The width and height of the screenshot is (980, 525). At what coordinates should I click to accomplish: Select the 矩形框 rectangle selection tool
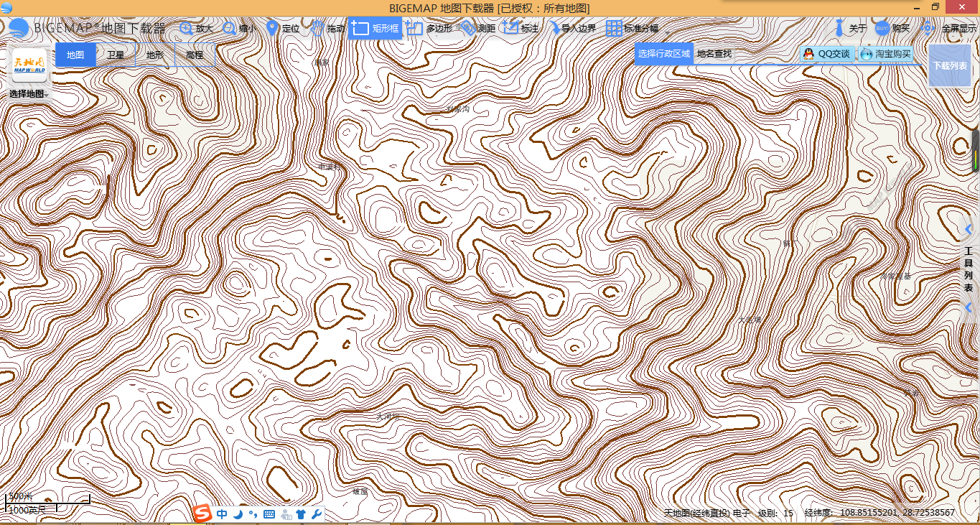[x=375, y=29]
